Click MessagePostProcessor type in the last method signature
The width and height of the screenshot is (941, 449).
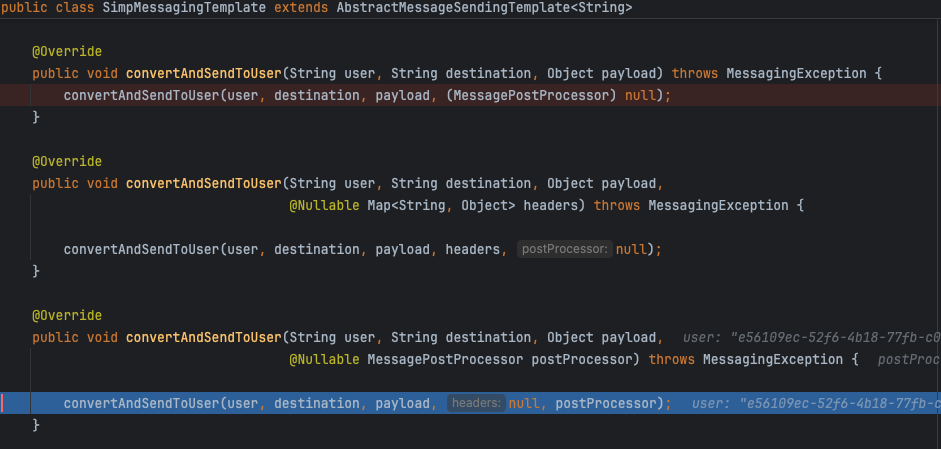(x=445, y=360)
